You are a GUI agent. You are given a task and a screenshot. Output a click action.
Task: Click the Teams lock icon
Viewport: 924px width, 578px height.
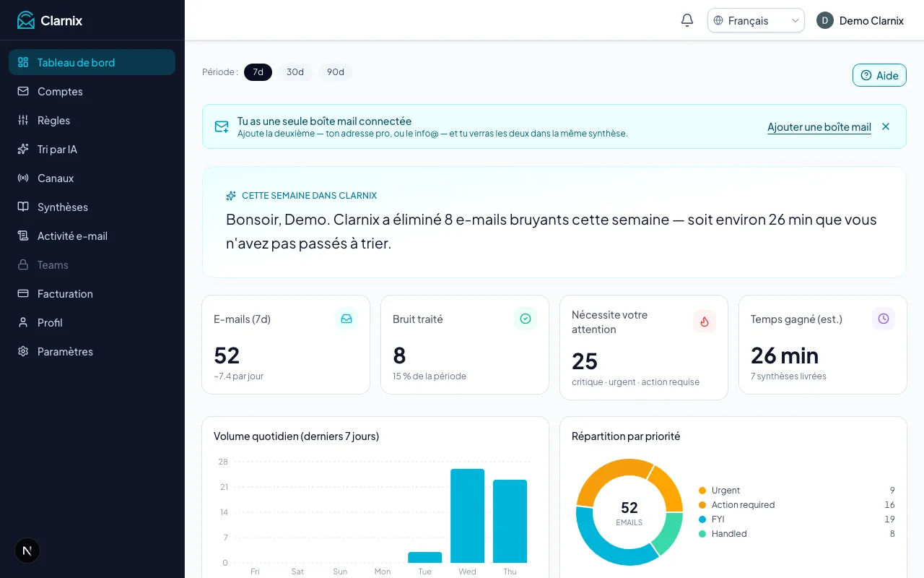[23, 264]
